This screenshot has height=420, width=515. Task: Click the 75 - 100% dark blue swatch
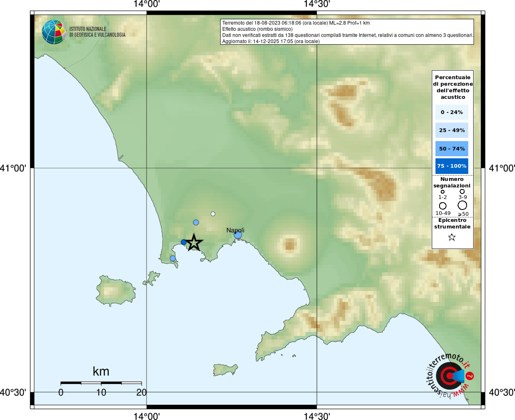point(452,166)
